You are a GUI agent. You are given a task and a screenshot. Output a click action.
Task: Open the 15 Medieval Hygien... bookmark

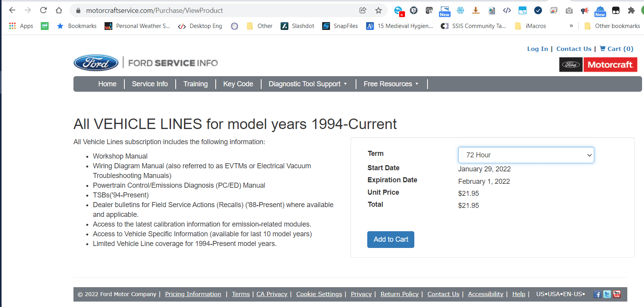(x=400, y=26)
